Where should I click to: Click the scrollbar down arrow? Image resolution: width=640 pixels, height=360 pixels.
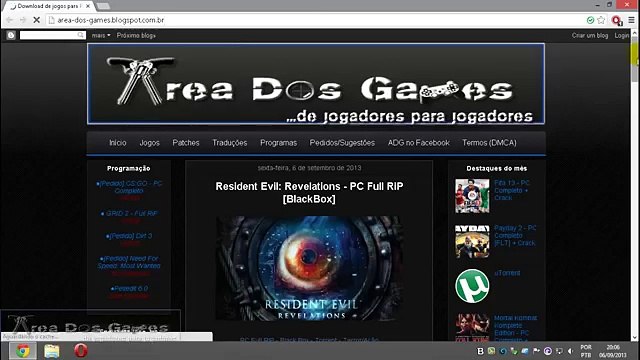pos(635,338)
